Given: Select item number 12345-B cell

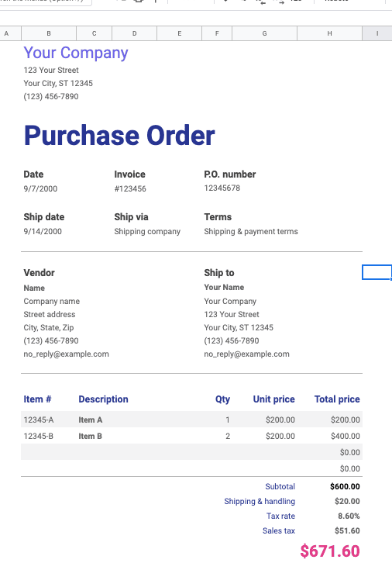Looking at the screenshot, I should (x=39, y=436).
